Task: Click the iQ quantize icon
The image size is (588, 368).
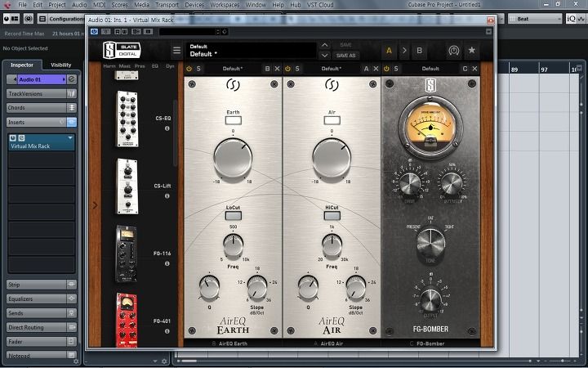Action: (x=572, y=19)
